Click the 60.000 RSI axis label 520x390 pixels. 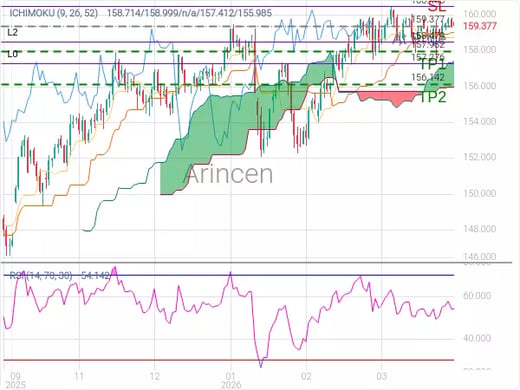tap(477, 296)
